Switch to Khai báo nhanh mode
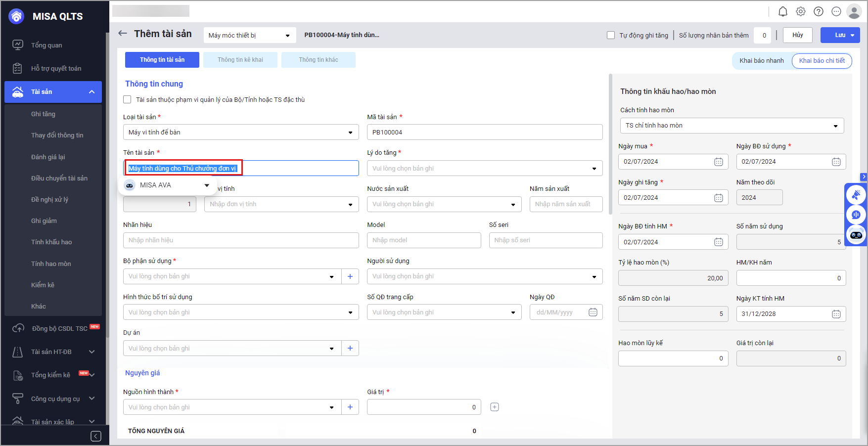The height and width of the screenshot is (446, 868). point(761,61)
